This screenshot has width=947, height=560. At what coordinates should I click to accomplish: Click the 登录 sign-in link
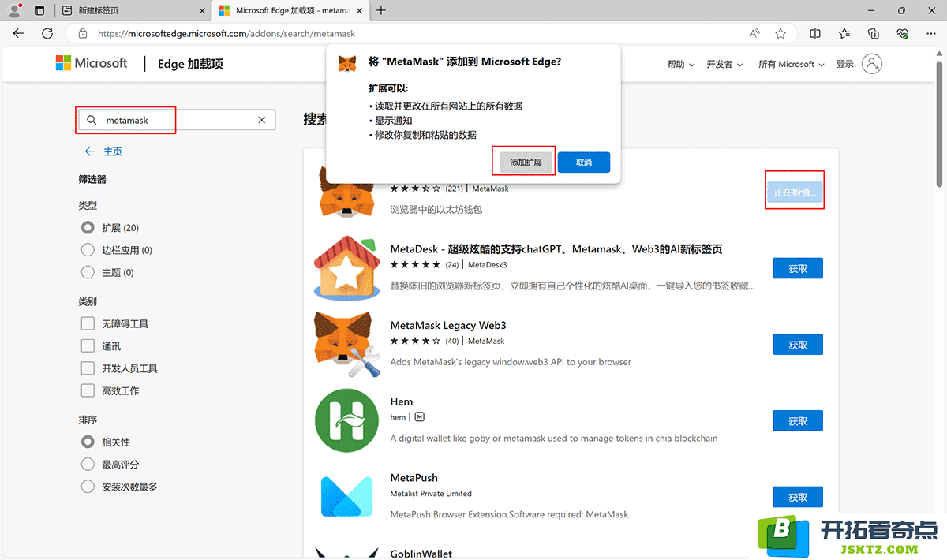845,64
